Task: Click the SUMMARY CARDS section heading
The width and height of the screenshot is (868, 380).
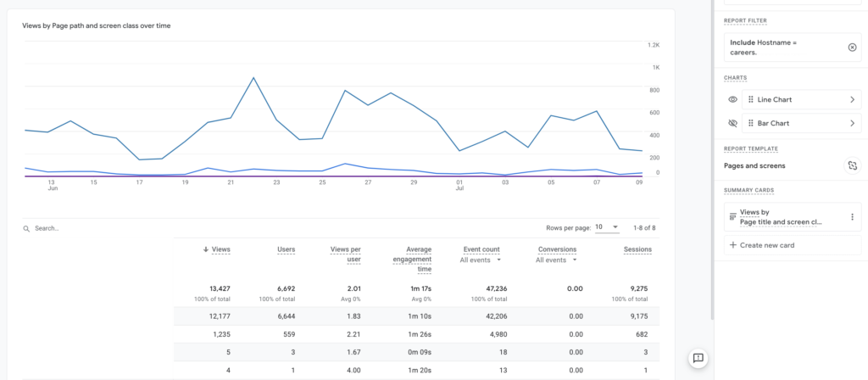Action: click(x=749, y=191)
